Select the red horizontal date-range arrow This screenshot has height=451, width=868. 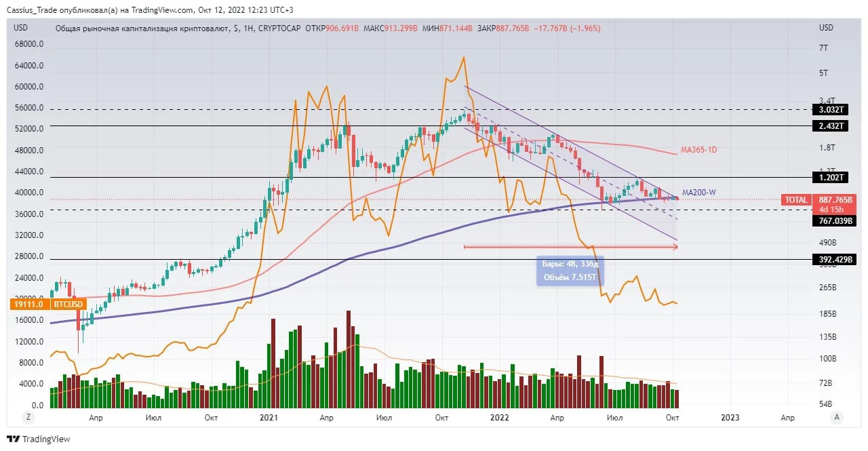tap(570, 247)
